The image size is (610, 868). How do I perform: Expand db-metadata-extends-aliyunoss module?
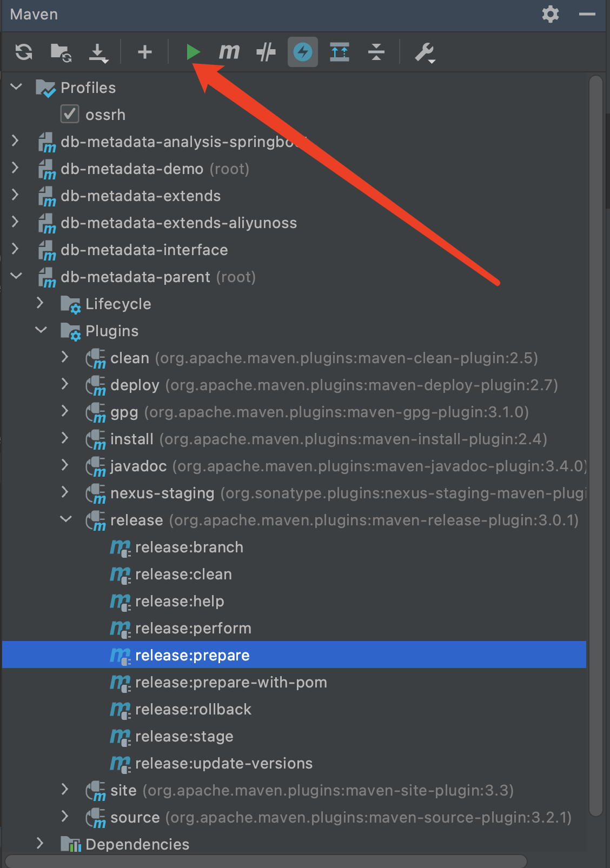point(16,222)
